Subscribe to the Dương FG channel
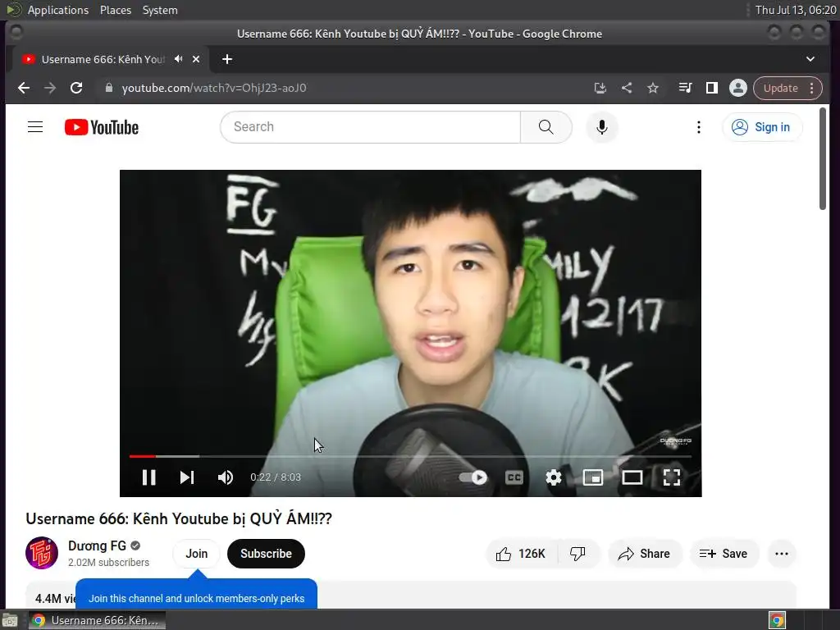The height and width of the screenshot is (630, 840). click(x=266, y=554)
